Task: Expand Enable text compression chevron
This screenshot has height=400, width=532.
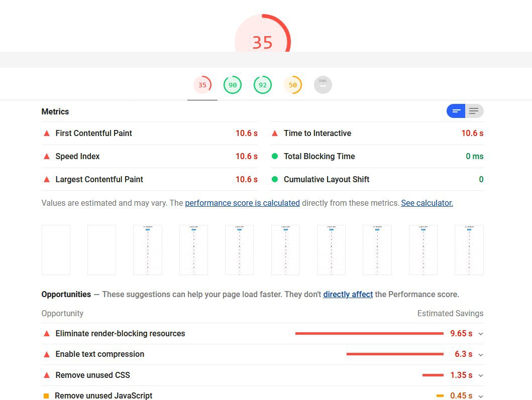Action: coord(481,354)
